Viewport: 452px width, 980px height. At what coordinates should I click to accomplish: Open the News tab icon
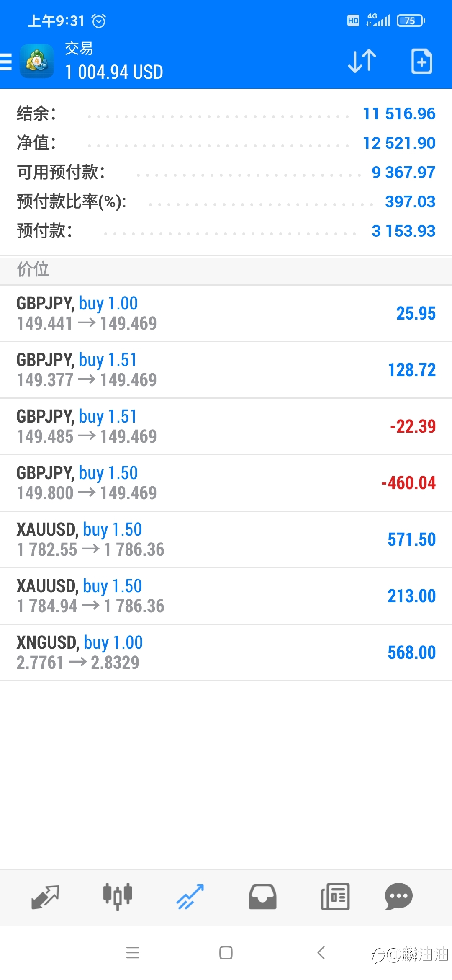335,897
